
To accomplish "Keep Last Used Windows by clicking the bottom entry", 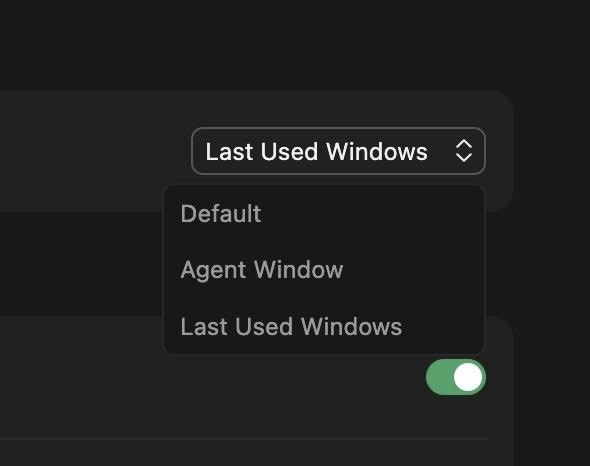I will point(324,326).
